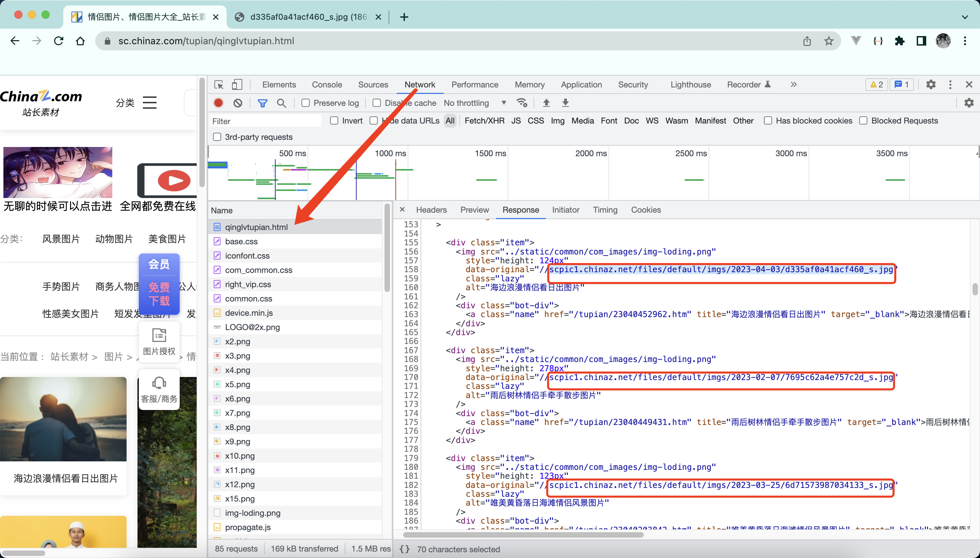Open 动物图片 category link

[x=114, y=239]
